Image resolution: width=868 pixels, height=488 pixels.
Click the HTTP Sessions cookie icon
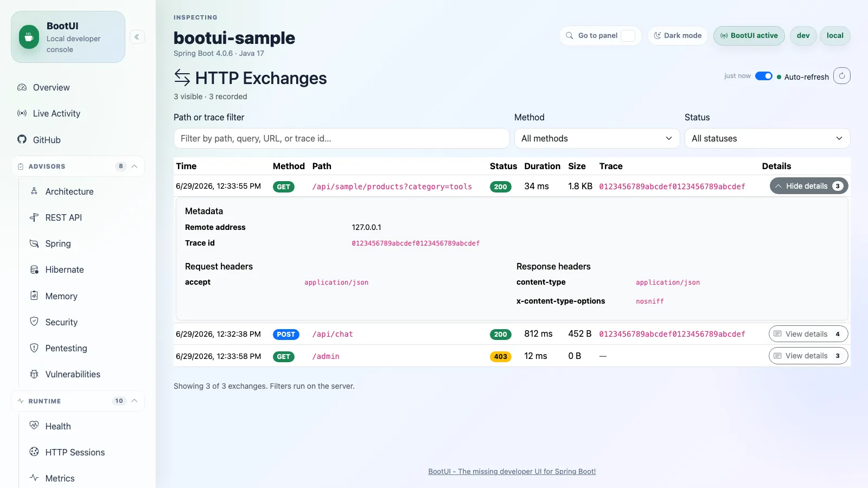click(x=34, y=452)
